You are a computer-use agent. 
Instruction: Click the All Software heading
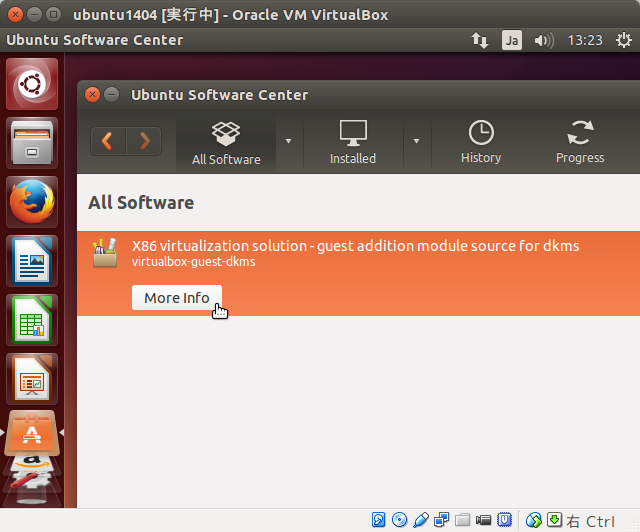141,203
